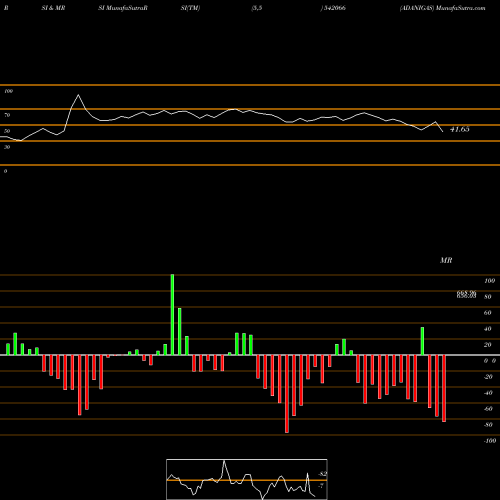This screenshot has height=500, width=500.
Task: Click the 70 level label on RSI axis
Action: coord(7,115)
